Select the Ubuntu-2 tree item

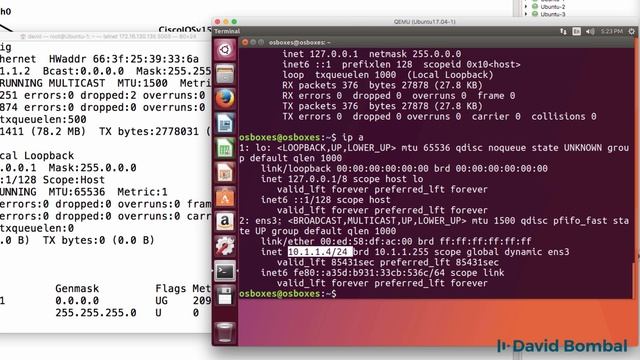click(x=553, y=7)
